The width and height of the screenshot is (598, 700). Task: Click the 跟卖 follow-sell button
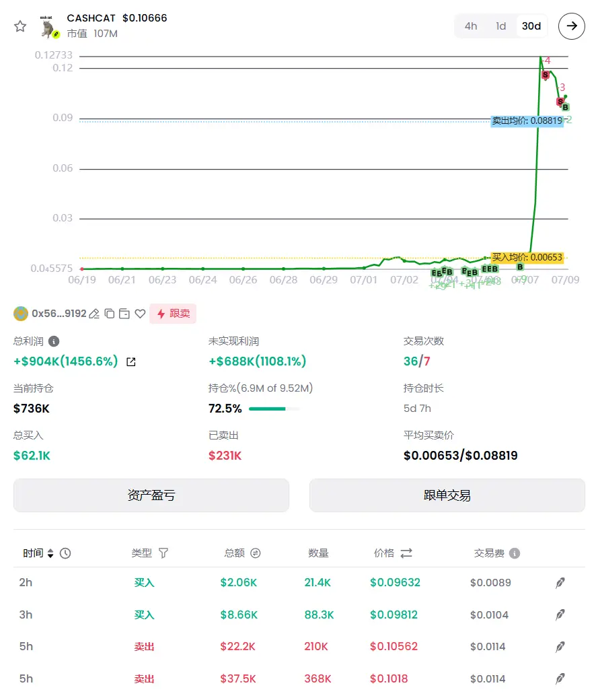point(173,314)
